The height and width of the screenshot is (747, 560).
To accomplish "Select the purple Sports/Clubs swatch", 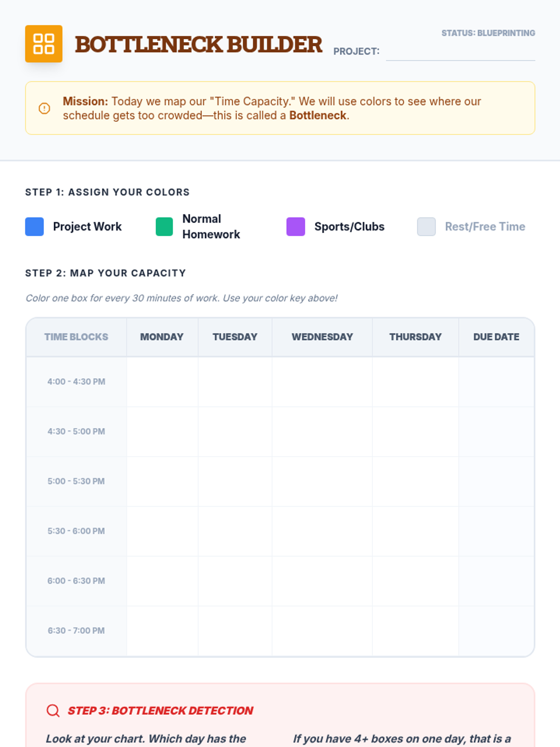I will click(x=296, y=226).
